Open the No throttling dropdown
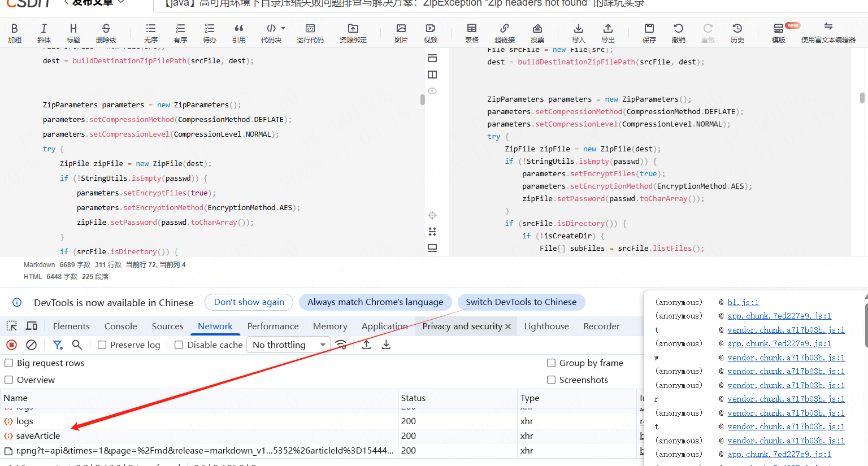Screen dimensions: 868x466 pos(289,345)
